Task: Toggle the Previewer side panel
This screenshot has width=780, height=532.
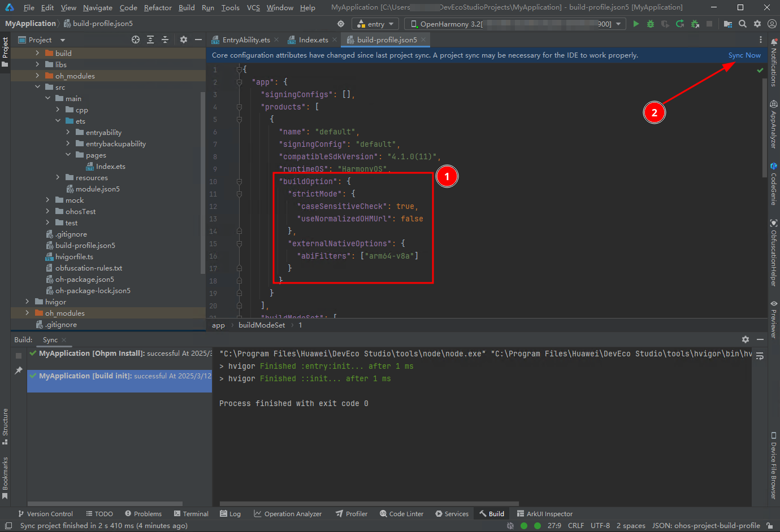Action: [x=774, y=320]
